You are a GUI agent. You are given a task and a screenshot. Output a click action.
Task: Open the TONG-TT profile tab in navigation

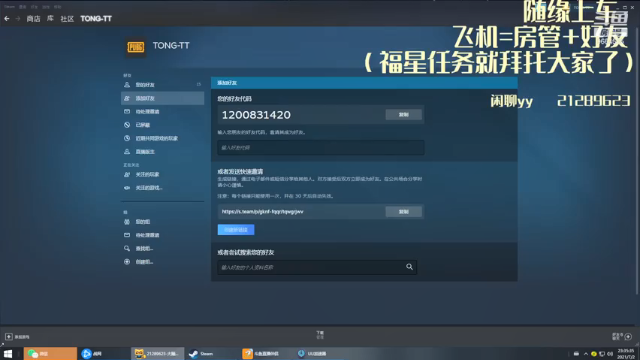click(96, 18)
